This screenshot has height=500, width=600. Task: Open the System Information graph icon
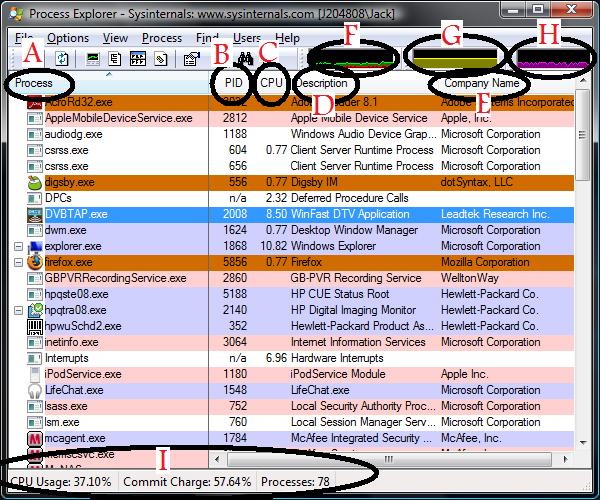tap(93, 59)
